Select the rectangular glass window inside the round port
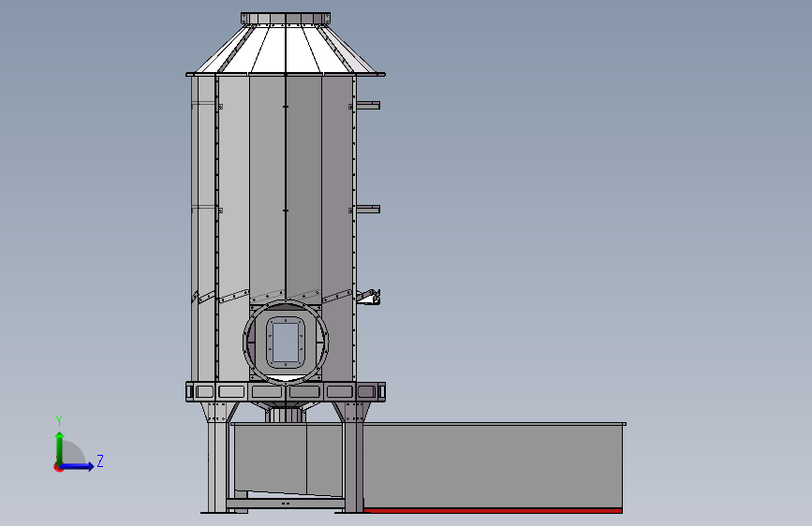The height and width of the screenshot is (526, 812). point(286,343)
